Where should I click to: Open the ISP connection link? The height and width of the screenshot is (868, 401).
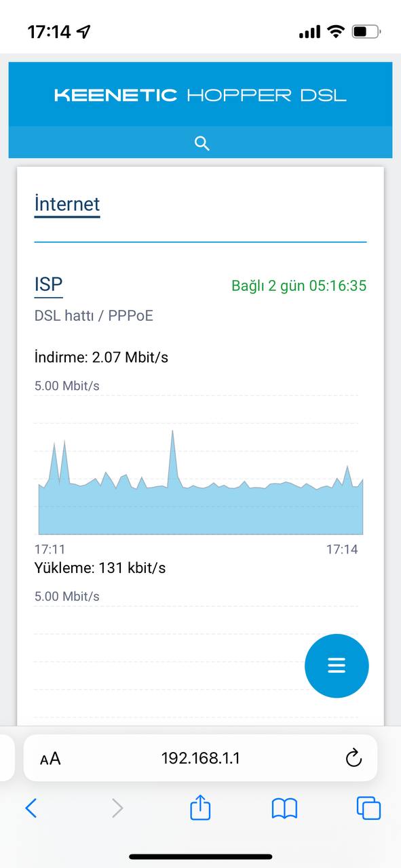click(x=48, y=285)
